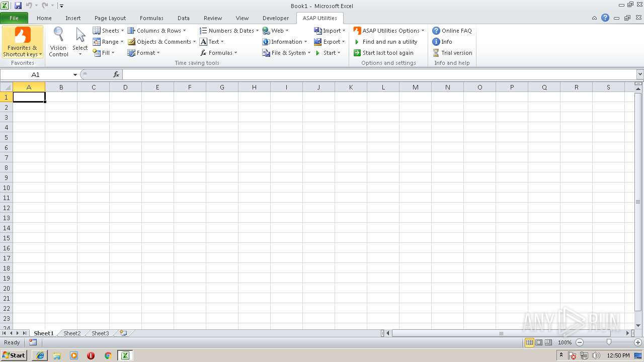Switch to the Page Layout tab
Image resolution: width=644 pixels, height=362 pixels.
(110, 18)
